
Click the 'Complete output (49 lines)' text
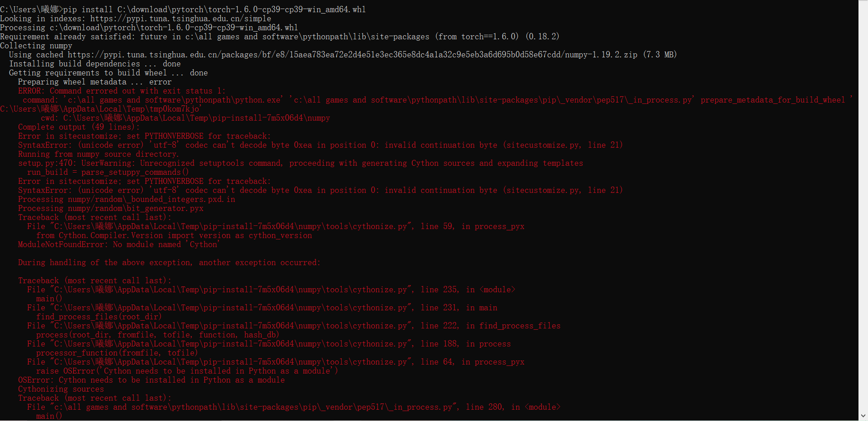(x=79, y=127)
